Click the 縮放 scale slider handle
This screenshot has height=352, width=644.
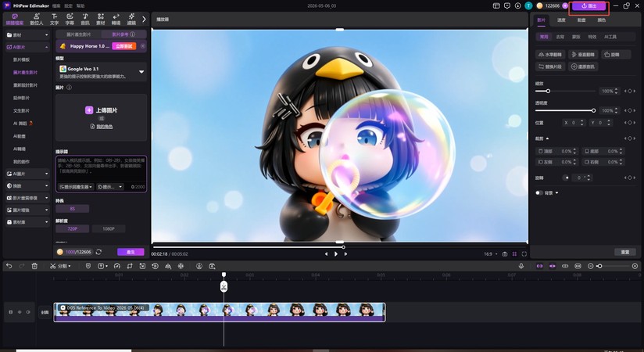point(548,91)
